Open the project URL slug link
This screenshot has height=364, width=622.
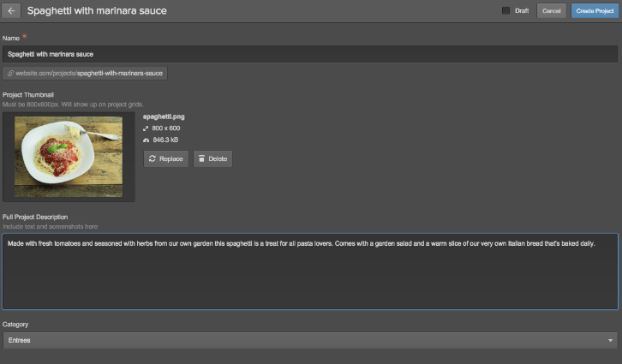85,73
